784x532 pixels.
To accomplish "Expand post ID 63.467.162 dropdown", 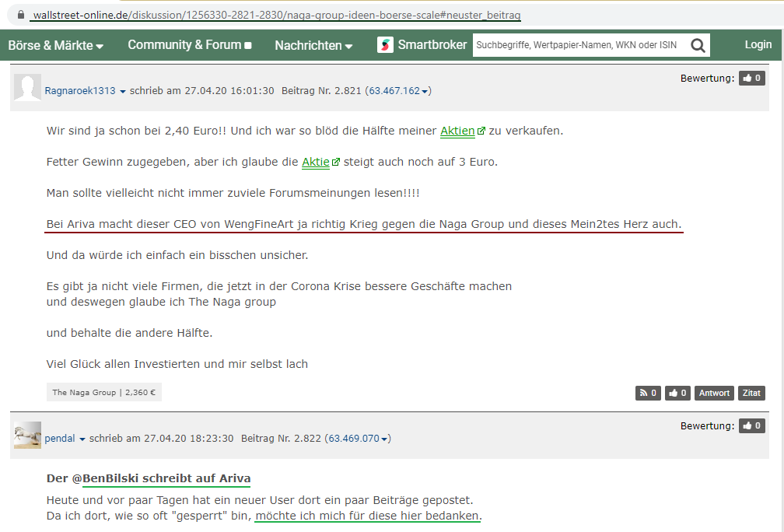I will [x=425, y=92].
